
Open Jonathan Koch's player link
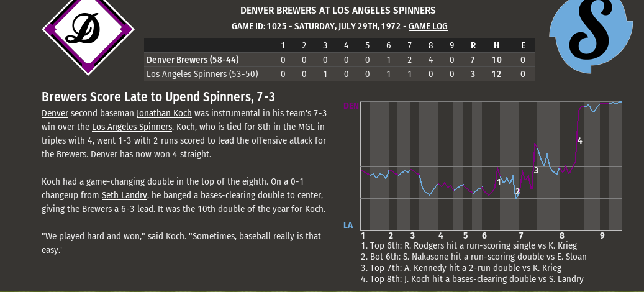164,114
